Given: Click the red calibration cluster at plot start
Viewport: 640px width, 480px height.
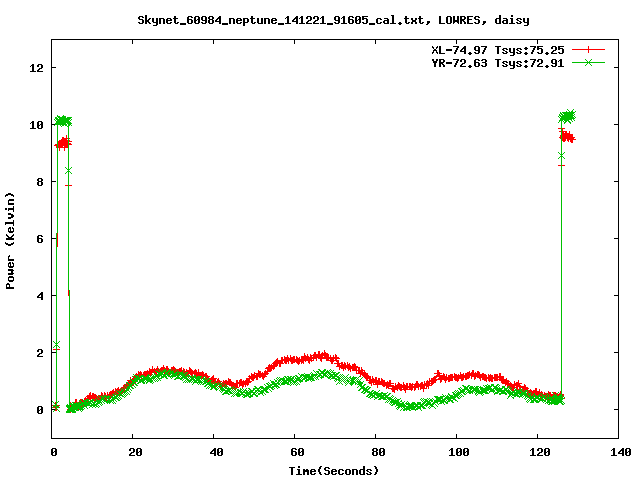Looking at the screenshot, I should click(x=62, y=144).
